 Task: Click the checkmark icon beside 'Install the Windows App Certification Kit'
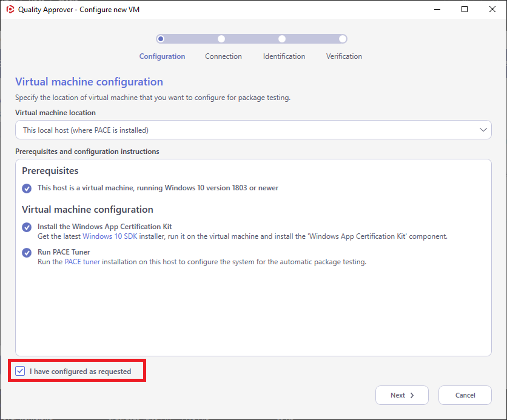[x=27, y=227]
